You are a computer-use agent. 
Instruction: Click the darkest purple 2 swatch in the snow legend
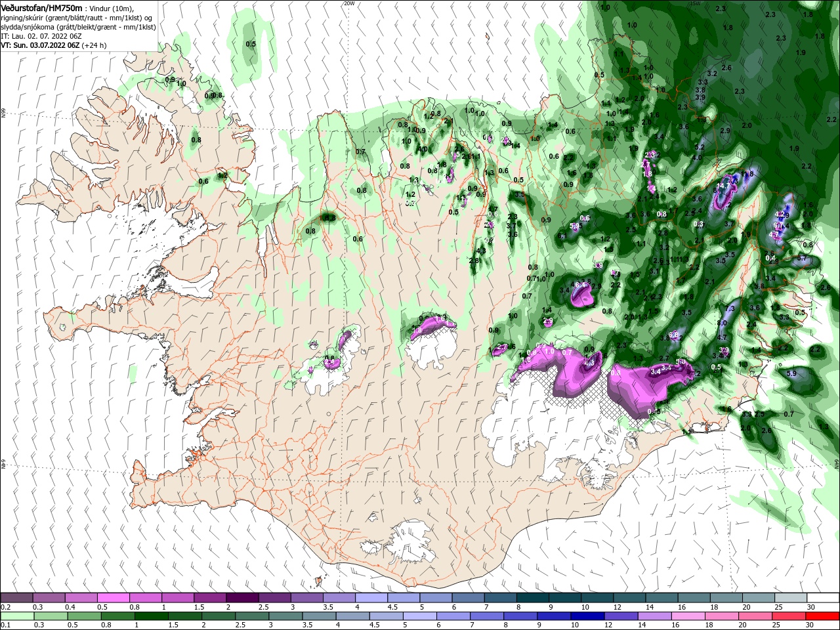242,598
